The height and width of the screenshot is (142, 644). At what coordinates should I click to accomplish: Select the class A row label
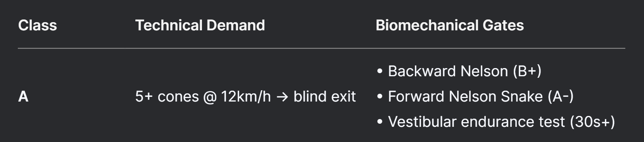tap(23, 96)
